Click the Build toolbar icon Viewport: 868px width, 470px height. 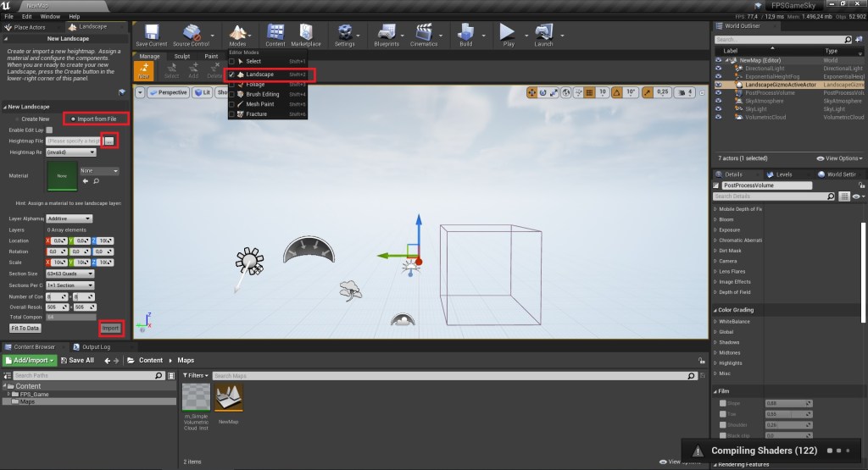pos(465,34)
